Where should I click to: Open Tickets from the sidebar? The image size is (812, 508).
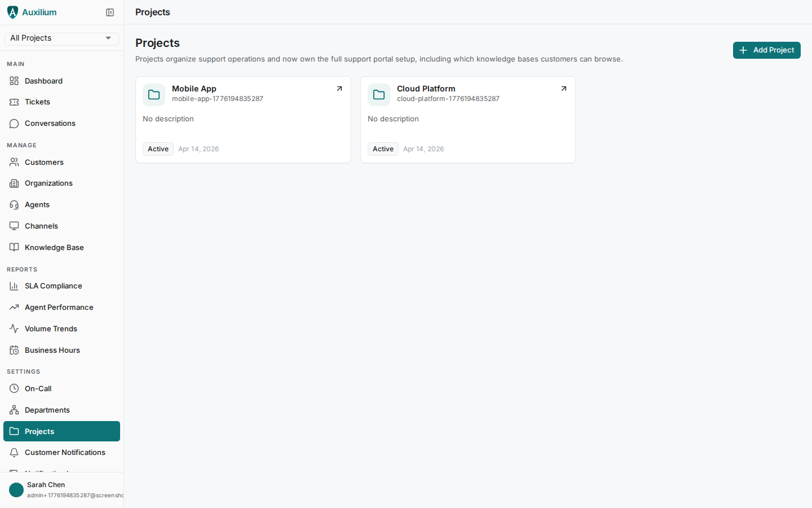tap(14, 102)
